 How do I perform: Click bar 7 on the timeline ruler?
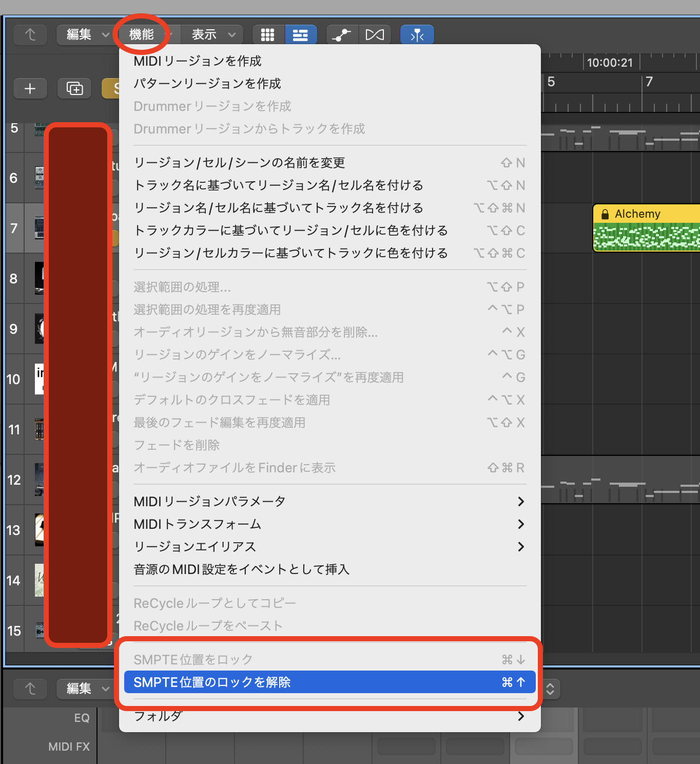point(650,82)
